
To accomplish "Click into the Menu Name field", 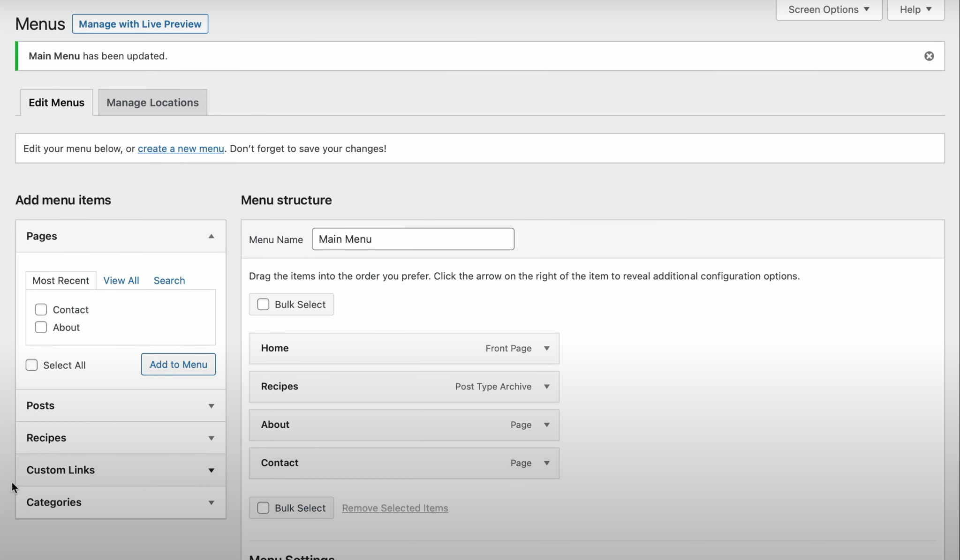I will (x=413, y=239).
